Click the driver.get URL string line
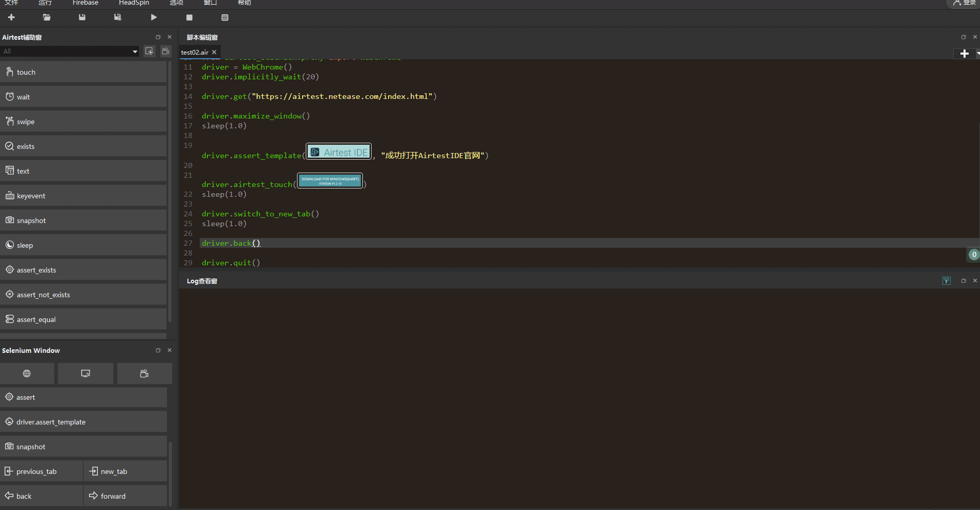This screenshot has width=980, height=510. [319, 96]
